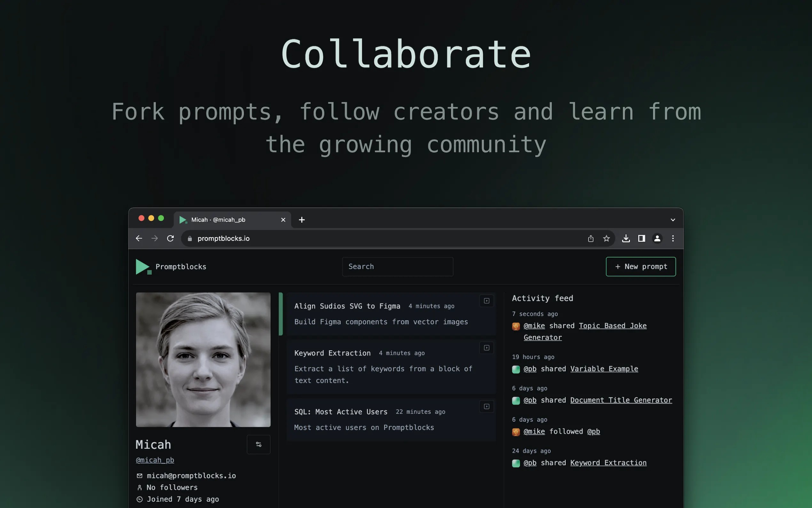
Task: Click the browser share icon in address bar
Action: pyautogui.click(x=591, y=239)
